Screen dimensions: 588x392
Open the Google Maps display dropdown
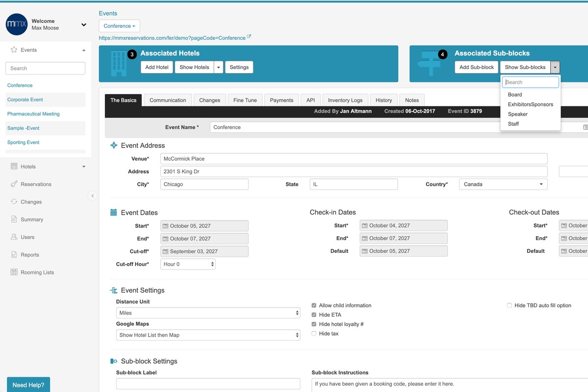tap(208, 335)
